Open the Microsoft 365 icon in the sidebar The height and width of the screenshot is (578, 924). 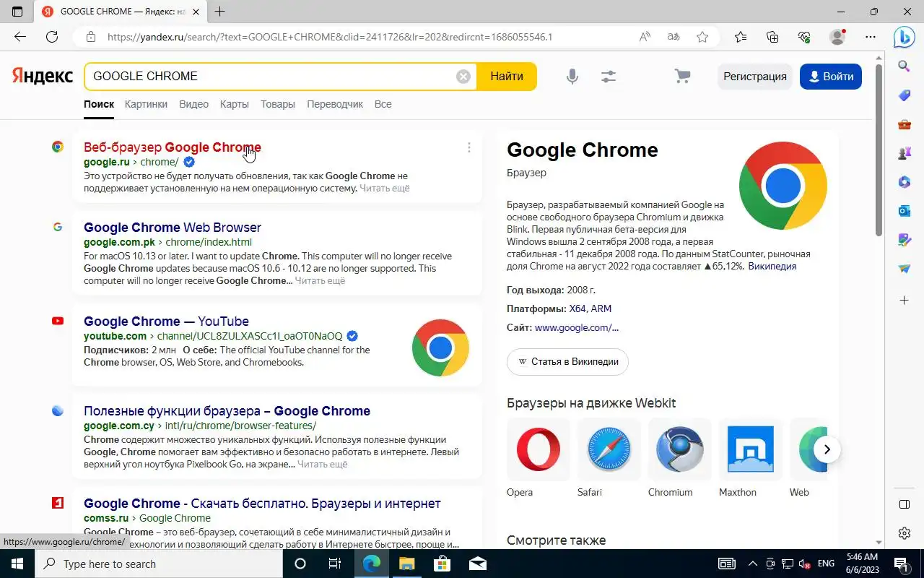(905, 182)
